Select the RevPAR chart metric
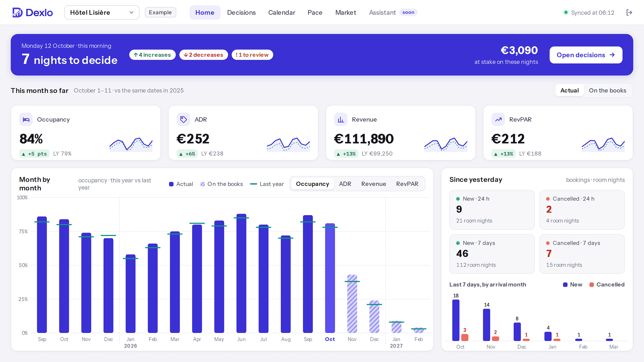 [407, 184]
